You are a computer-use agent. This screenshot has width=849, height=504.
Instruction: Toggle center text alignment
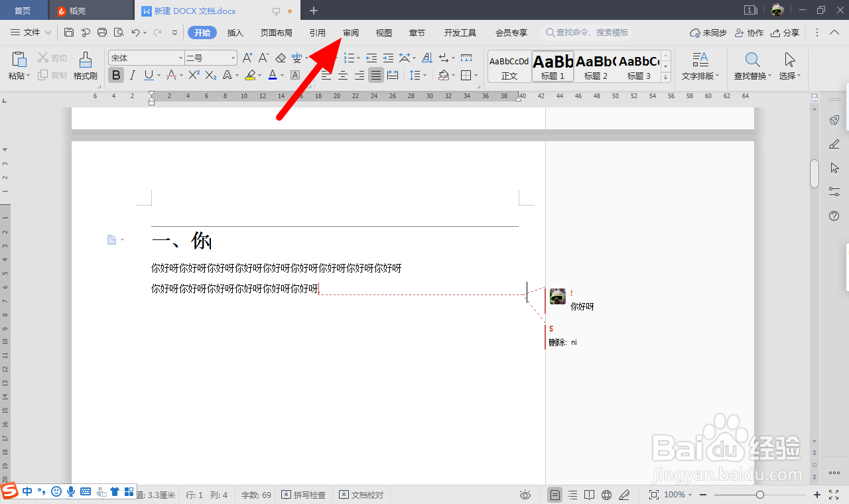[x=343, y=75]
